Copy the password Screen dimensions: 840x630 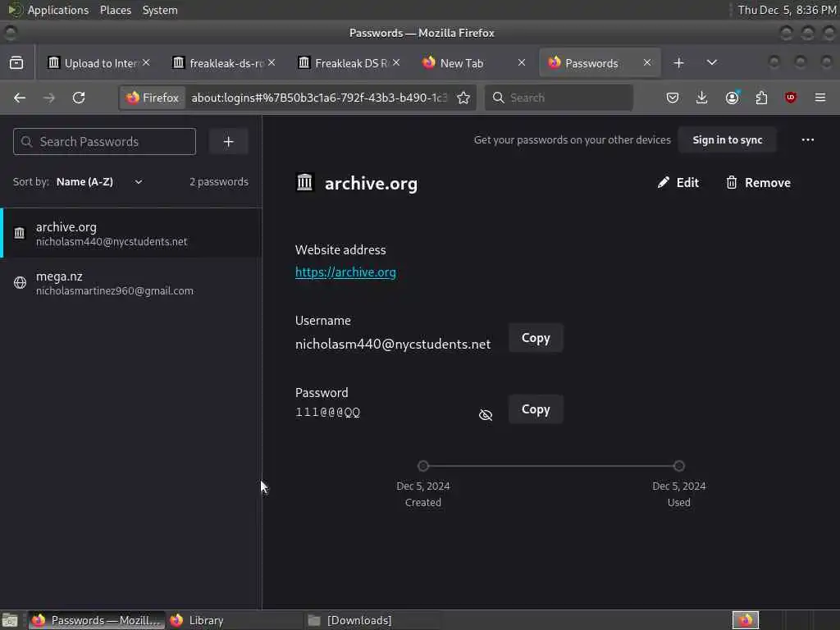[x=536, y=409]
